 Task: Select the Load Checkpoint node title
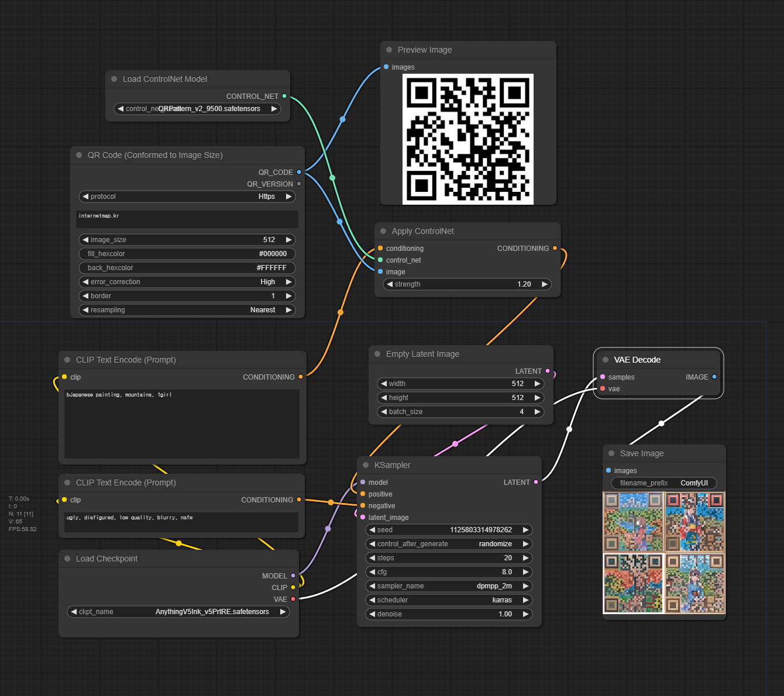[106, 559]
